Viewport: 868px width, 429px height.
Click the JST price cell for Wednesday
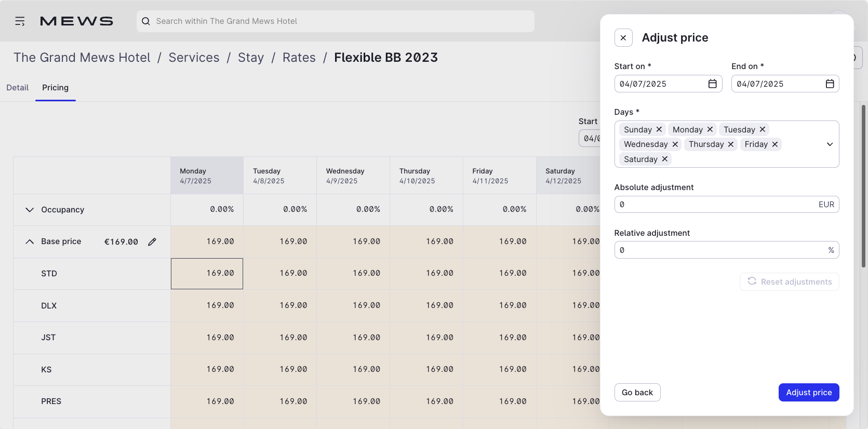353,338
